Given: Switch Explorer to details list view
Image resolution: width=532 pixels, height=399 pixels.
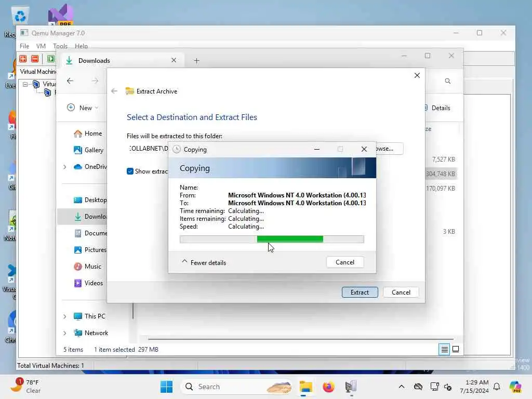Looking at the screenshot, I should (x=445, y=349).
